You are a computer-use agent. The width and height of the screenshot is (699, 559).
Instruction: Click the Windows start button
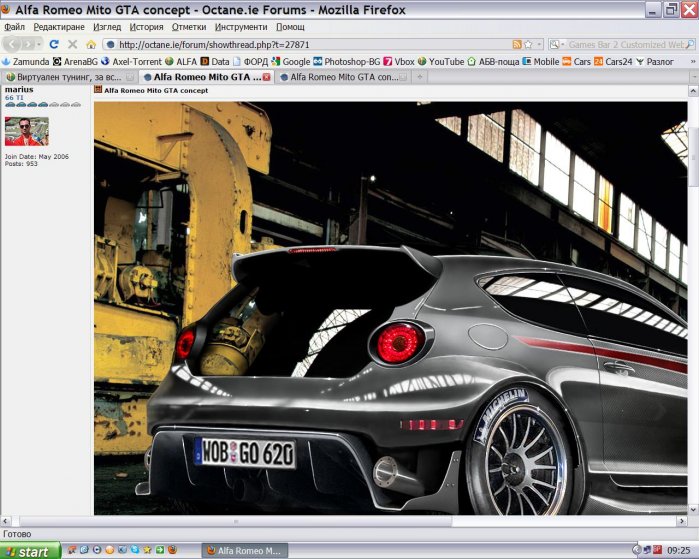(30, 551)
